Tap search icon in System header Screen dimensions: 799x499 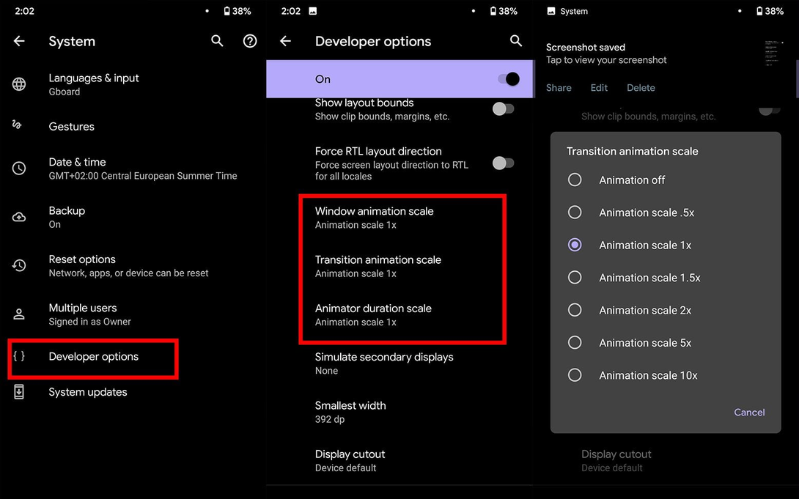[x=218, y=41]
